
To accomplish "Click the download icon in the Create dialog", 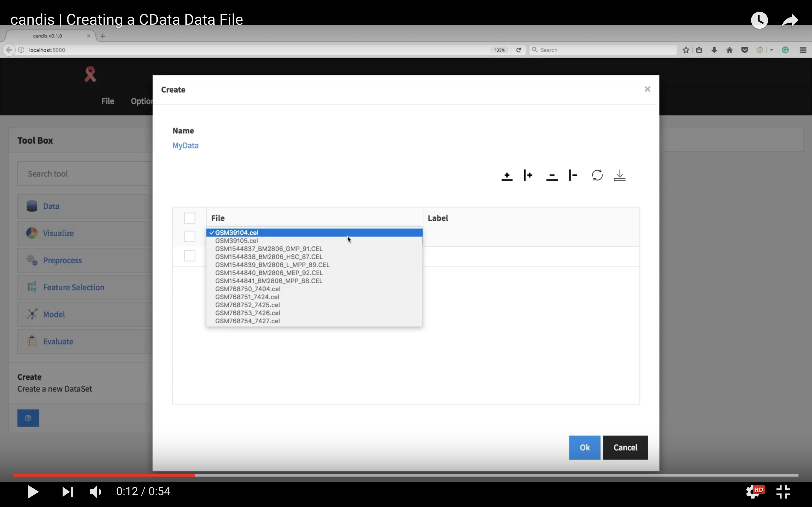I will pos(619,175).
